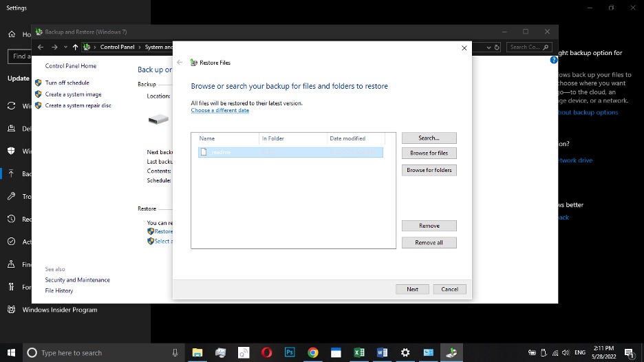The width and height of the screenshot is (644, 362).
Task: Go forward in Control Panel navigation bar
Action: point(54,47)
